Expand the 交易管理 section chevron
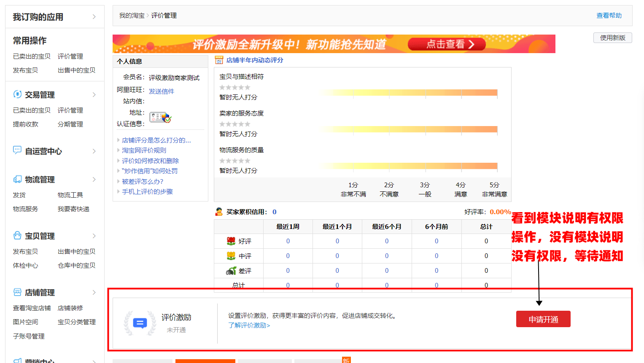Image resolution: width=644 pixels, height=363 pixels. pyautogui.click(x=94, y=95)
